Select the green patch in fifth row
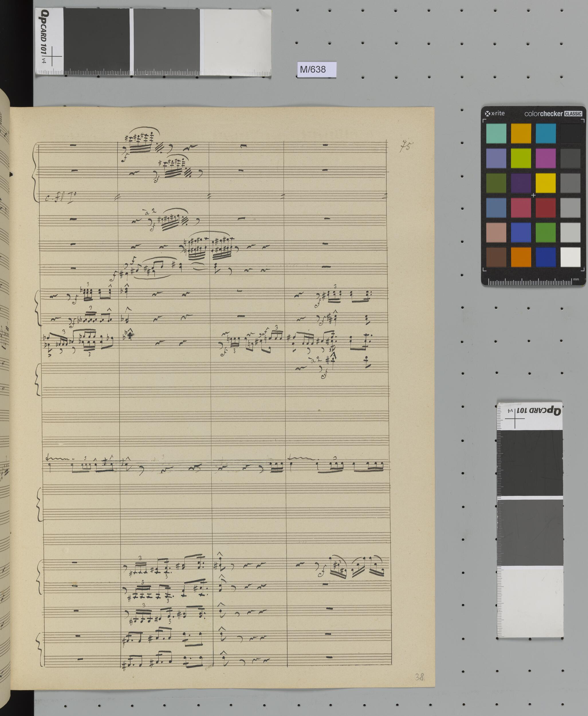Image resolution: width=588 pixels, height=716 pixels. click(545, 232)
